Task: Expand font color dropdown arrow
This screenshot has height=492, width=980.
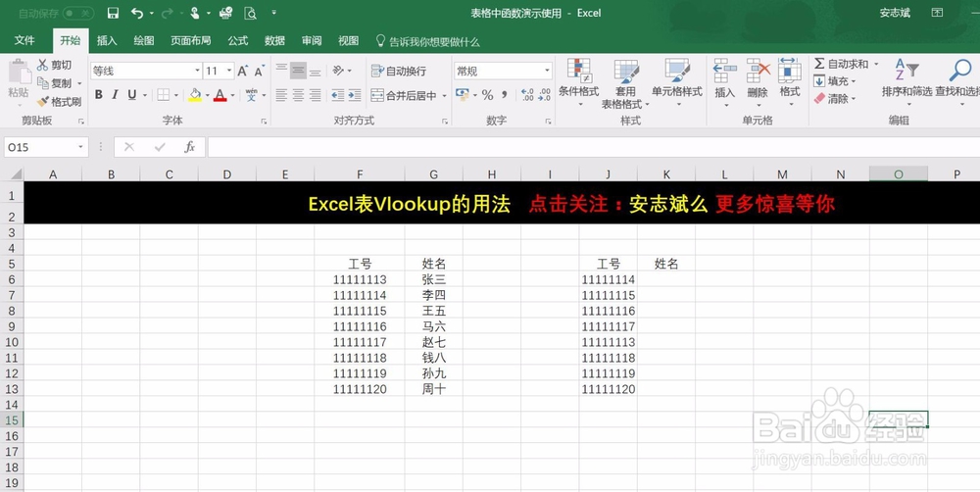Action: click(232, 96)
